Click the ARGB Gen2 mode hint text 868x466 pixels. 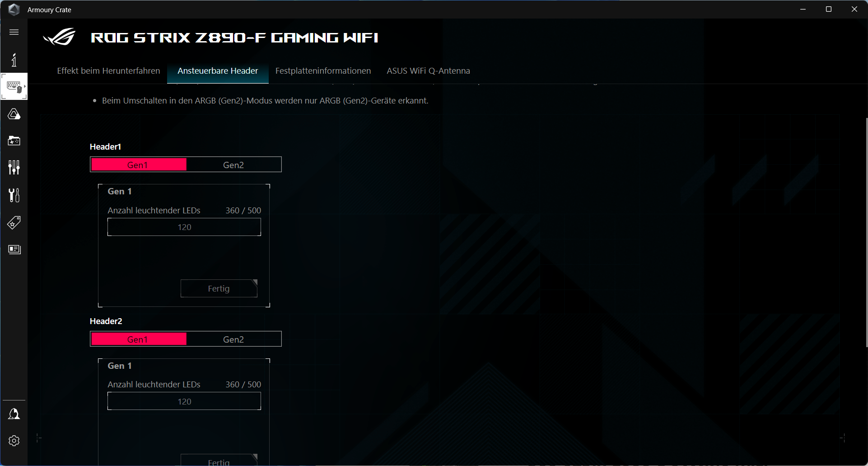[x=265, y=101]
